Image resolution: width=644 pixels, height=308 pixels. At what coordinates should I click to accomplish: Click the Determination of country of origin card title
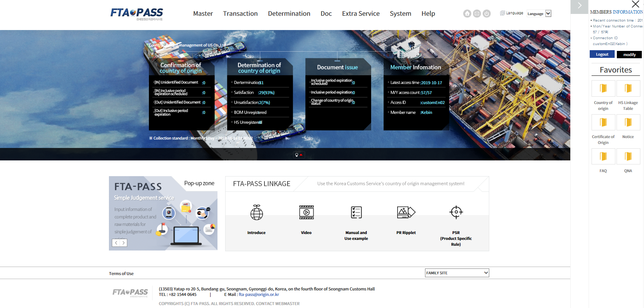pos(259,68)
